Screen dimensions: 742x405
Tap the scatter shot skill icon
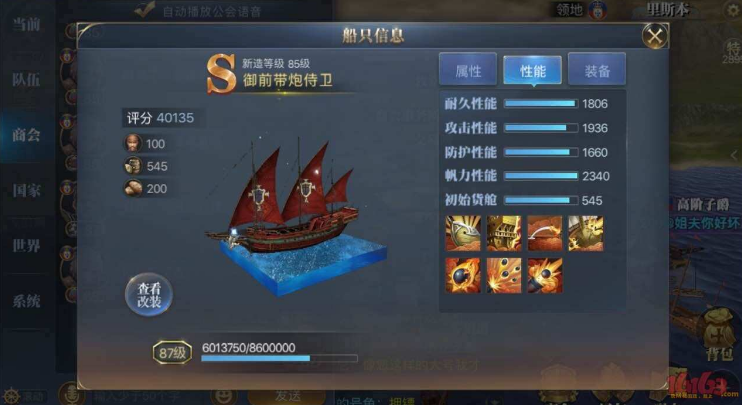click(504, 275)
